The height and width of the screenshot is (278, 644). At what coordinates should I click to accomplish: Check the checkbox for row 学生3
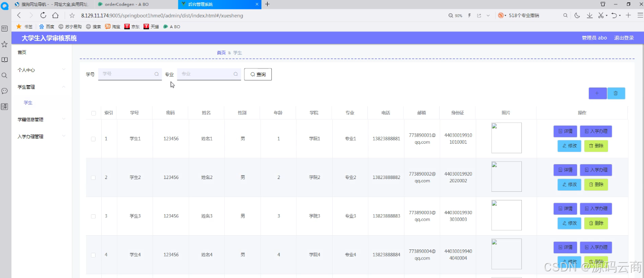(x=93, y=216)
